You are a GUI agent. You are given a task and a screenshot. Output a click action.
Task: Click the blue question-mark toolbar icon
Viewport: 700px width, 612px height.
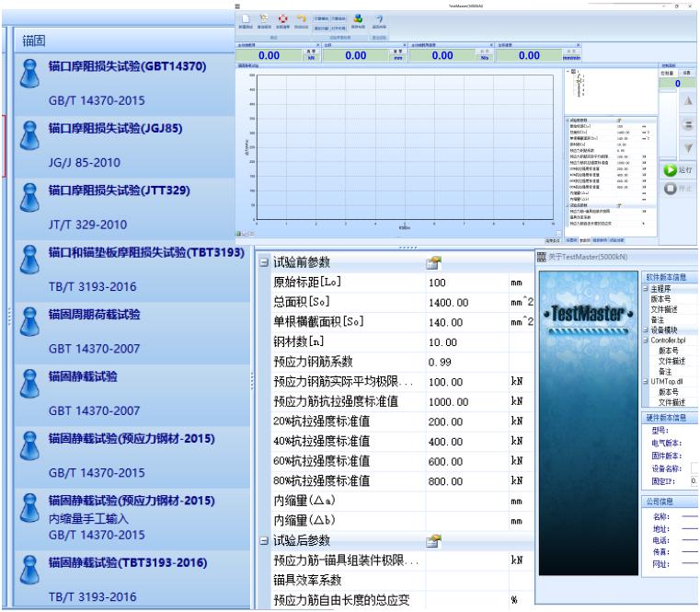coord(379,18)
